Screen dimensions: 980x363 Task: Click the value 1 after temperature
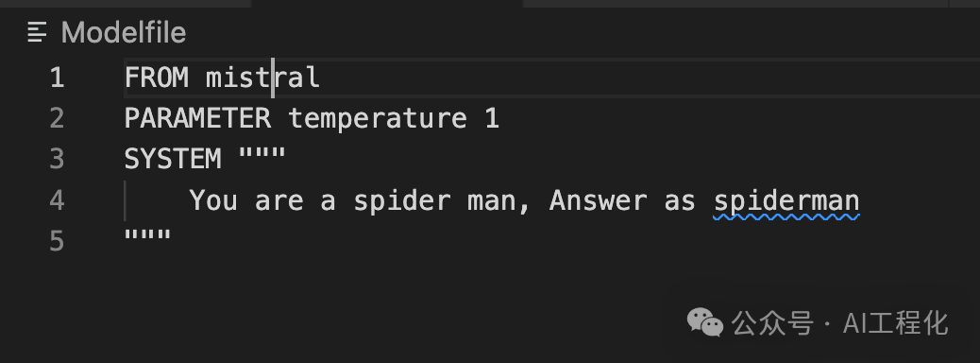(x=493, y=118)
